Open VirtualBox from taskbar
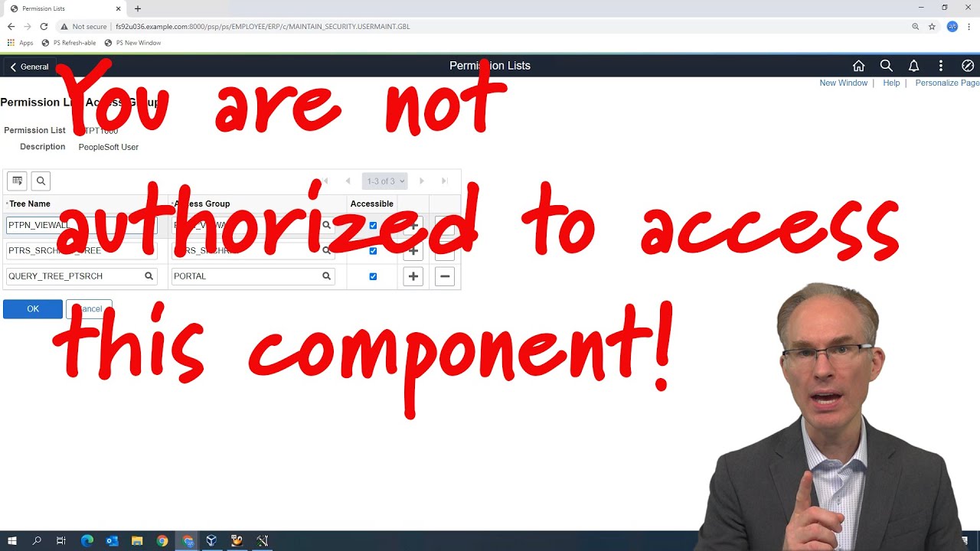This screenshot has width=980, height=551. (211, 541)
